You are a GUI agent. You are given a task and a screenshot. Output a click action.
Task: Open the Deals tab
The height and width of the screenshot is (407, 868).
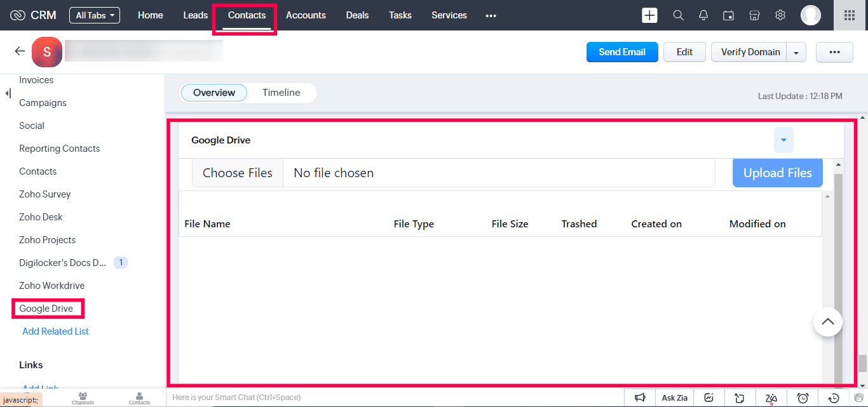tap(357, 15)
